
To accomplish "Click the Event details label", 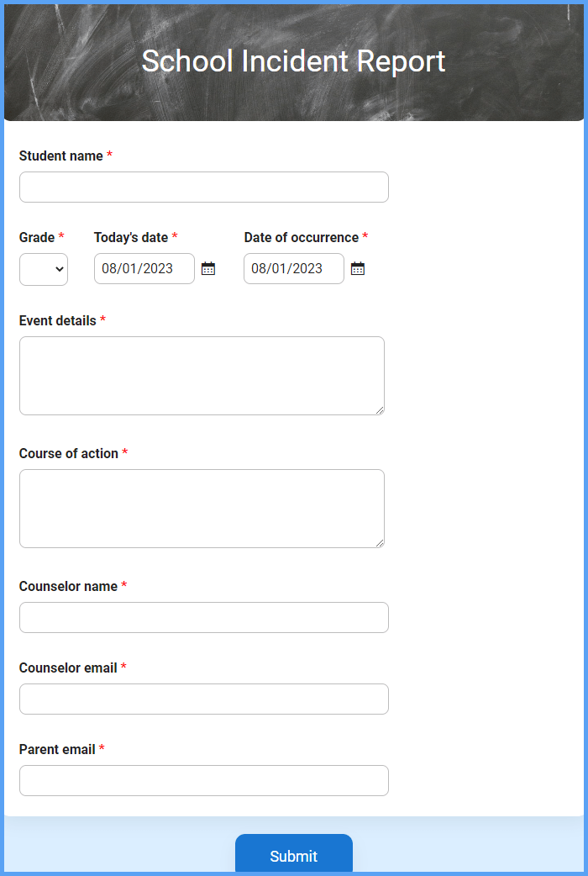I will 57,320.
